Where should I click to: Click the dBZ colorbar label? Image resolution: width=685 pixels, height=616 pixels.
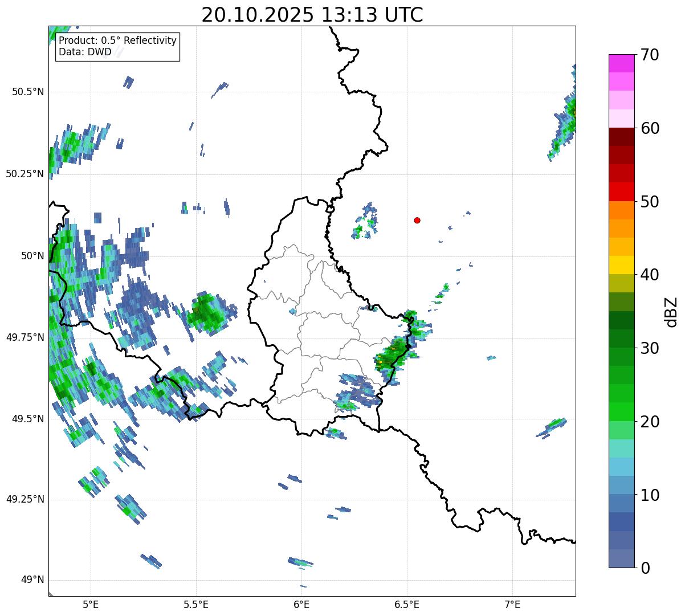point(671,312)
